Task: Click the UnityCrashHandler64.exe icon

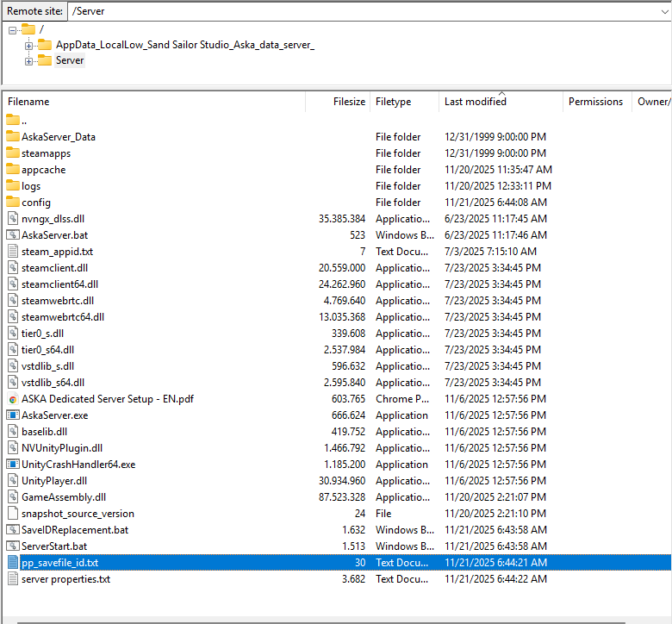Action: pos(13,464)
